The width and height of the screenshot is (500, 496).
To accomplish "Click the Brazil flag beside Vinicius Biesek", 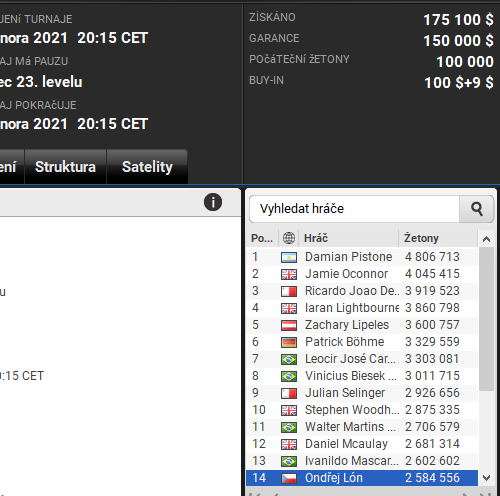I will tap(289, 376).
